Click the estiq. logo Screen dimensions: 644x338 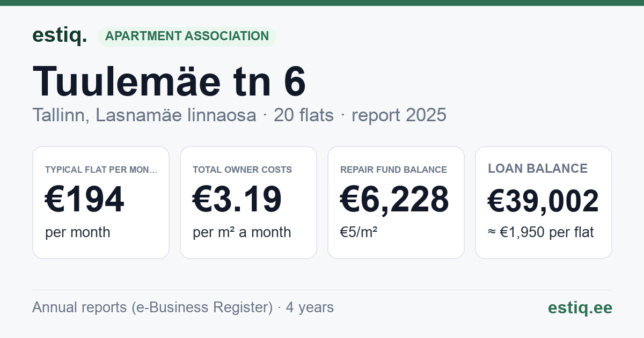(x=60, y=35)
